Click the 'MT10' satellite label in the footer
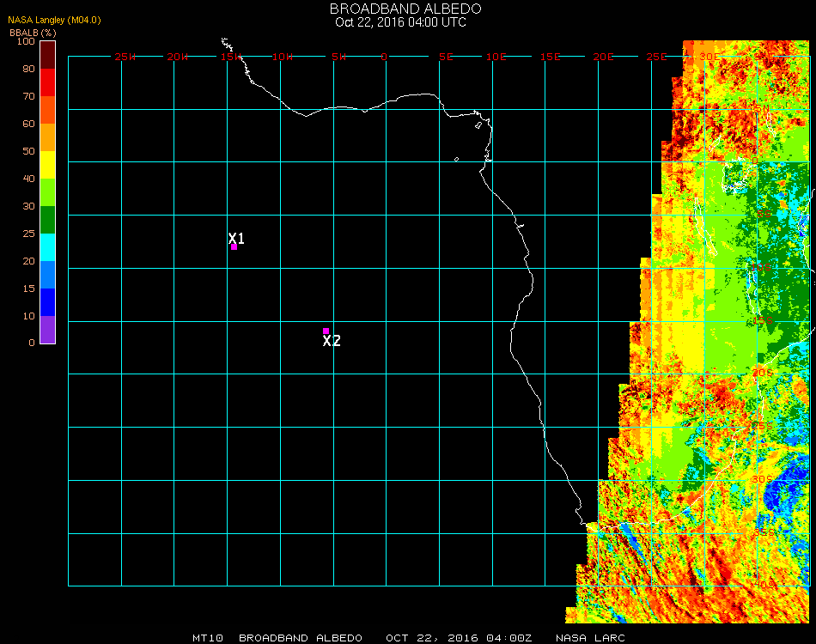Viewport: 816px width, 644px height. point(208,638)
